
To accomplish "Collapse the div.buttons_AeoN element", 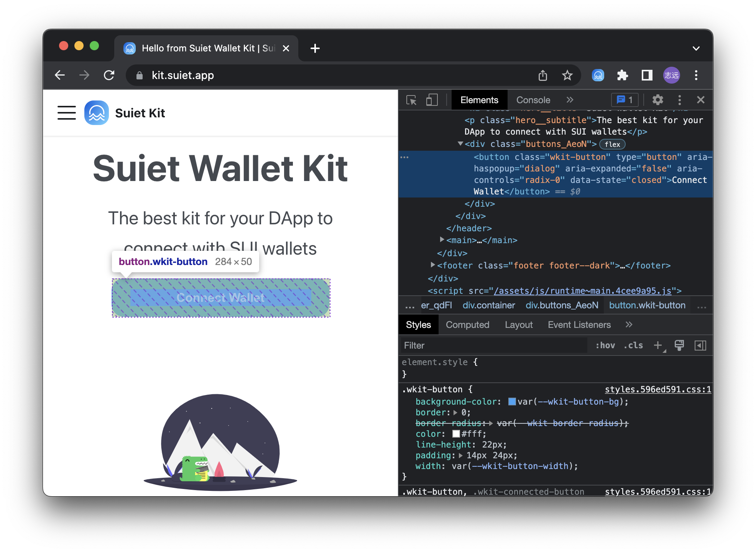I will click(x=460, y=144).
